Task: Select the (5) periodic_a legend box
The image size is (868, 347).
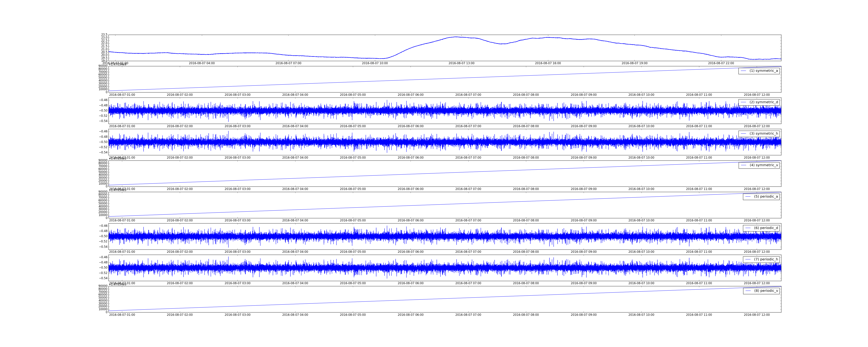Action: pos(761,196)
